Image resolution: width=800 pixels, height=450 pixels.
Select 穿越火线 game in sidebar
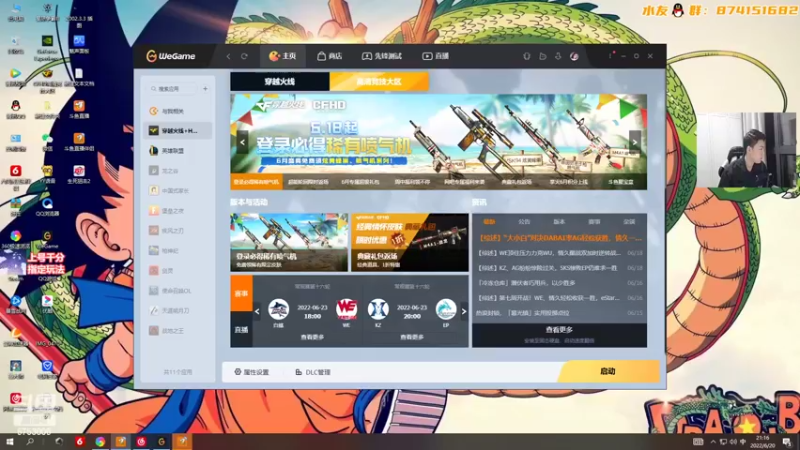click(178, 131)
